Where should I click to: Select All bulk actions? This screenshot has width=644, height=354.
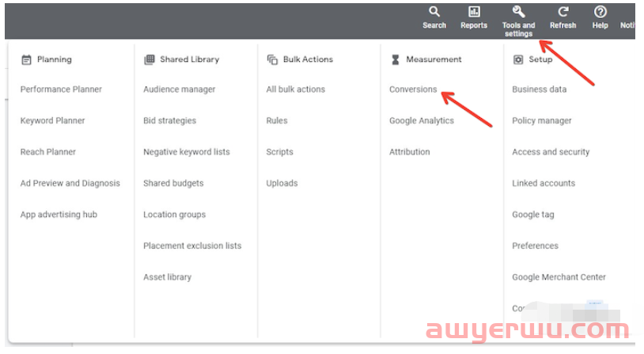tap(296, 89)
